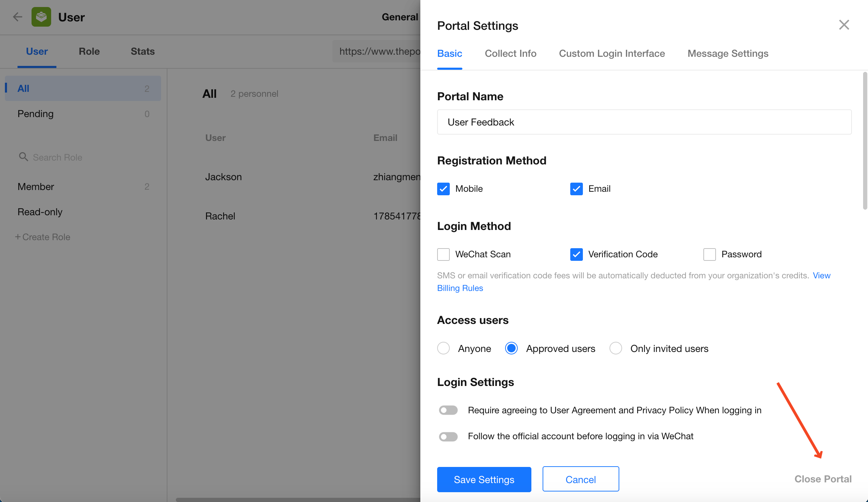The height and width of the screenshot is (502, 868).
Task: Click the Email column header
Action: pos(385,138)
